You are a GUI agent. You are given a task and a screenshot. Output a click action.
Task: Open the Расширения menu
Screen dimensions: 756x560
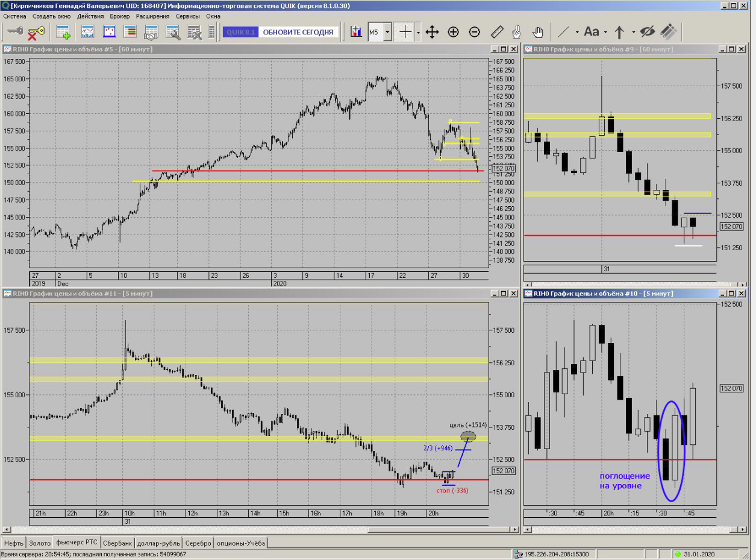click(x=153, y=16)
